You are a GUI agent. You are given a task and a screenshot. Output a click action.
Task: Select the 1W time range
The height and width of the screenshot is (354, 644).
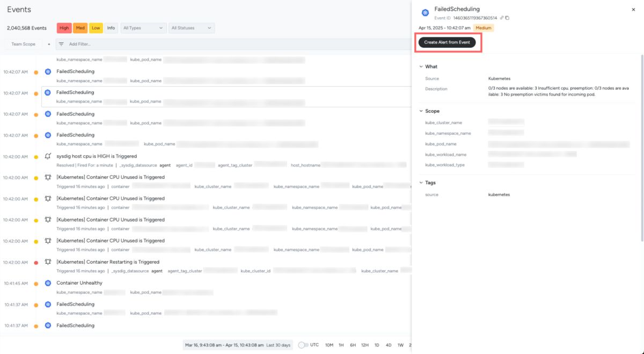click(400, 345)
